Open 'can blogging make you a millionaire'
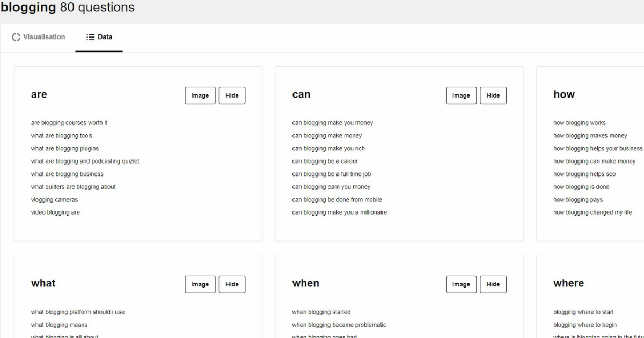 340,212
